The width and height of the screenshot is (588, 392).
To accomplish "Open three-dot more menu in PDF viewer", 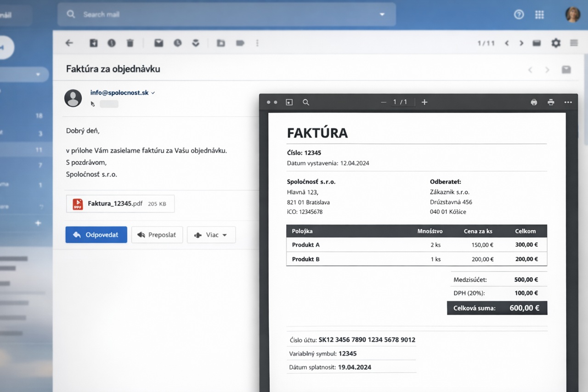I will coord(568,102).
